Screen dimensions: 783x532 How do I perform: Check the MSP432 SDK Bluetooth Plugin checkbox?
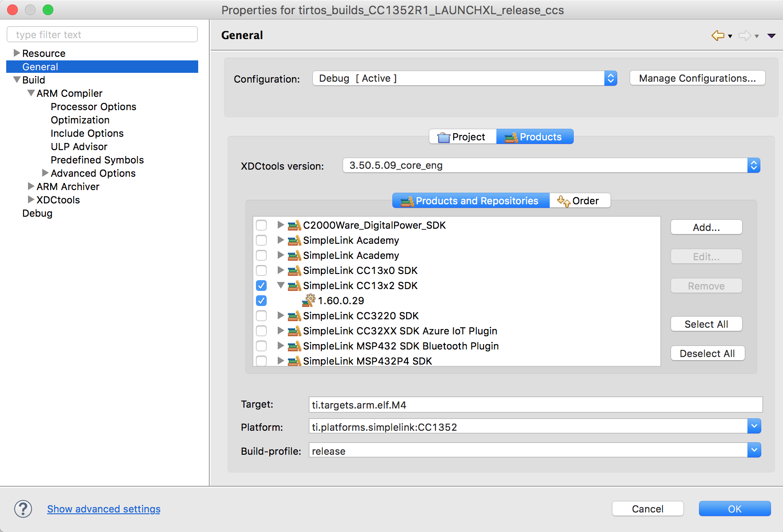click(261, 346)
